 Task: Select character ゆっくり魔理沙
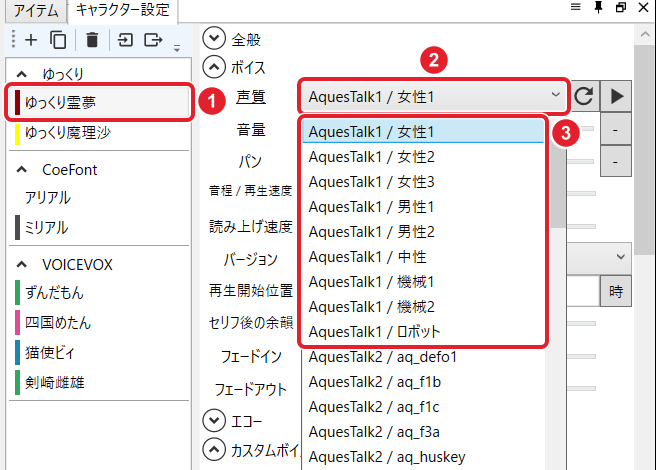pyautogui.click(x=100, y=133)
